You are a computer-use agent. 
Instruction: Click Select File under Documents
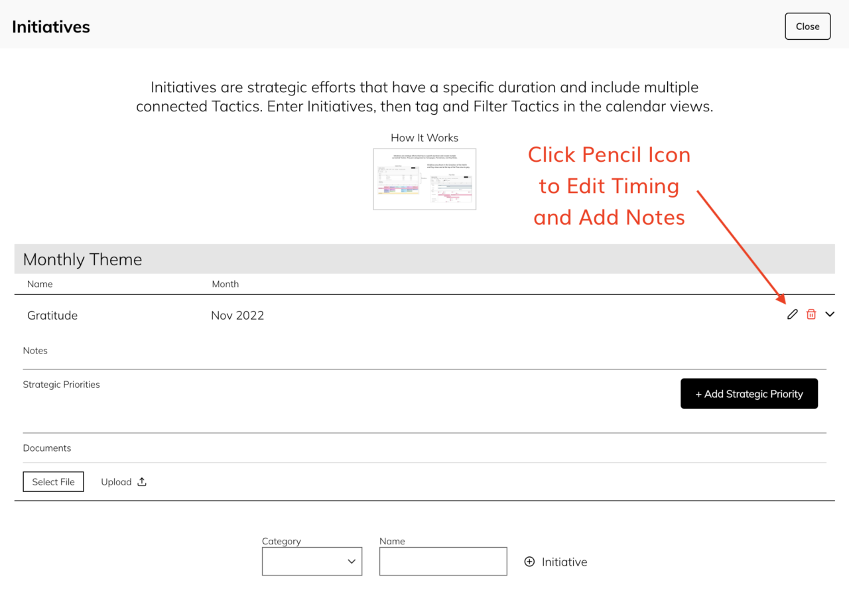[53, 481]
